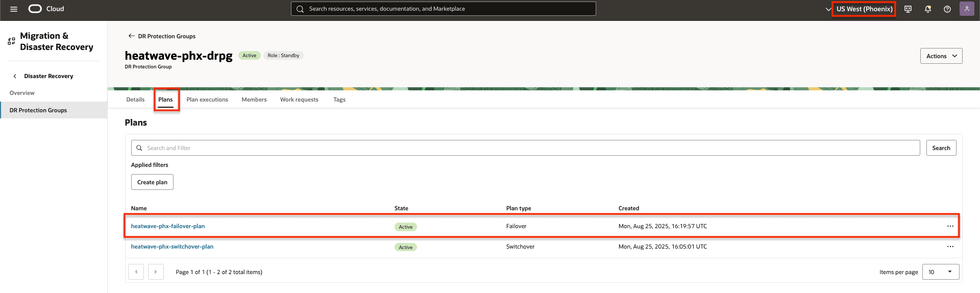The width and height of the screenshot is (980, 293).
Task: Click the heatwave-phx-drpg title
Action: pos(179,55)
